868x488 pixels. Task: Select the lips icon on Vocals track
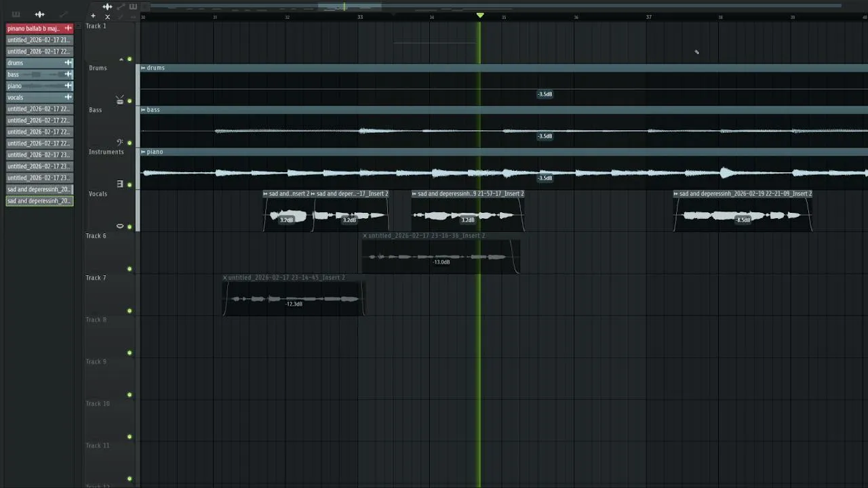120,226
